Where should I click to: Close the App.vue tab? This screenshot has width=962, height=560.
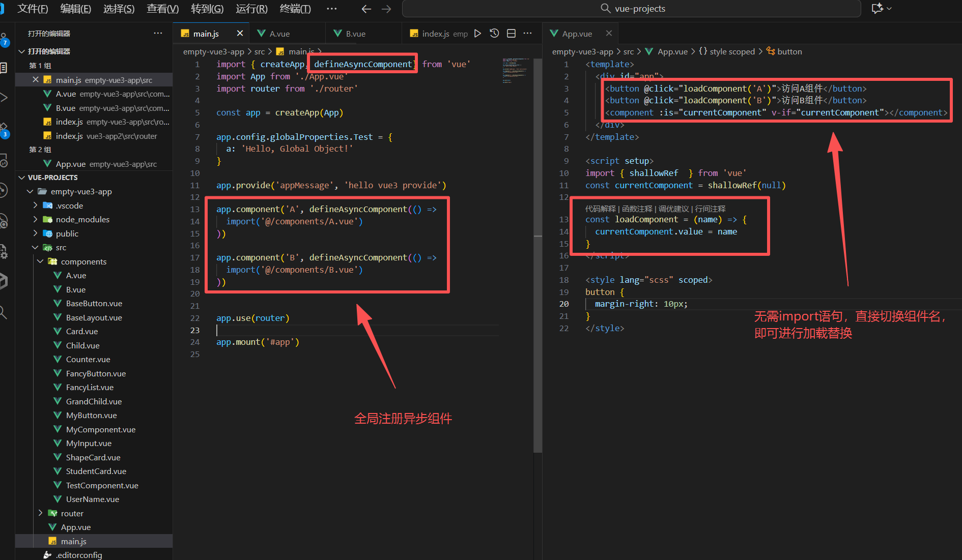[609, 34]
